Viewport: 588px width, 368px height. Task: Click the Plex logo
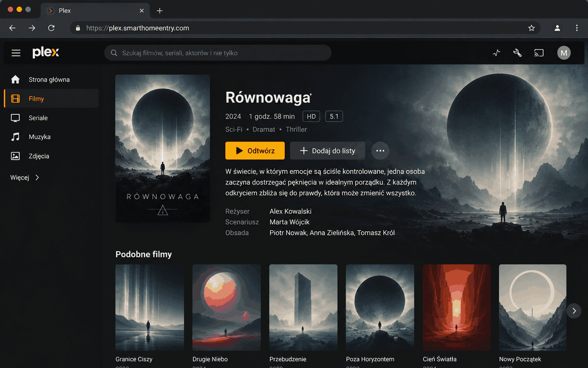[x=46, y=53]
